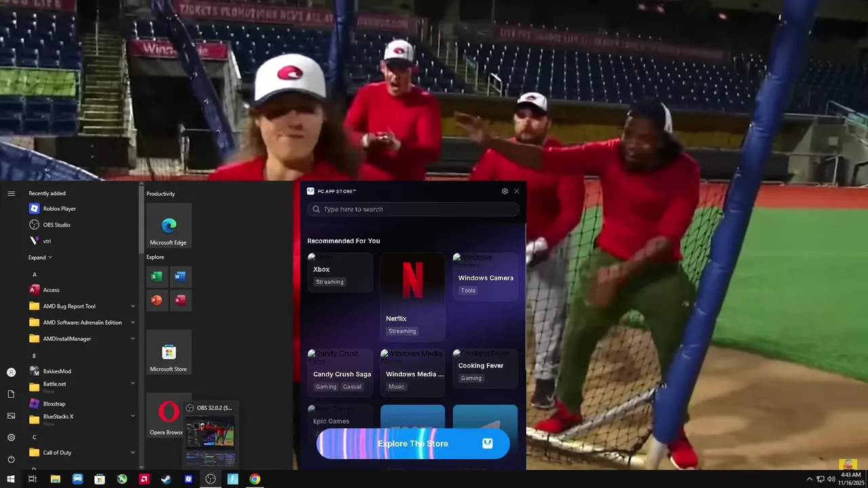Screen dimensions: 868x488
Task: Open the Cooking Fever card
Action: [486, 369]
